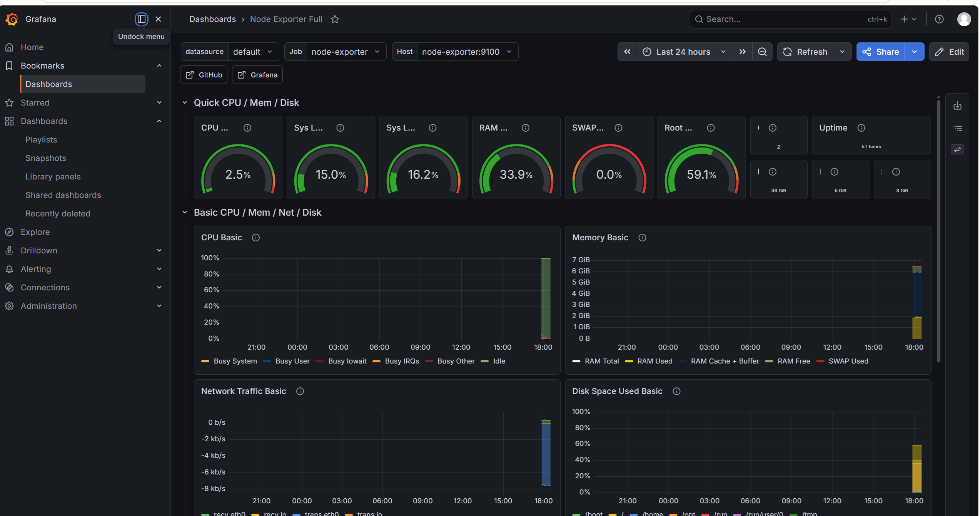Focus the Search field
980x516 pixels.
click(x=791, y=19)
